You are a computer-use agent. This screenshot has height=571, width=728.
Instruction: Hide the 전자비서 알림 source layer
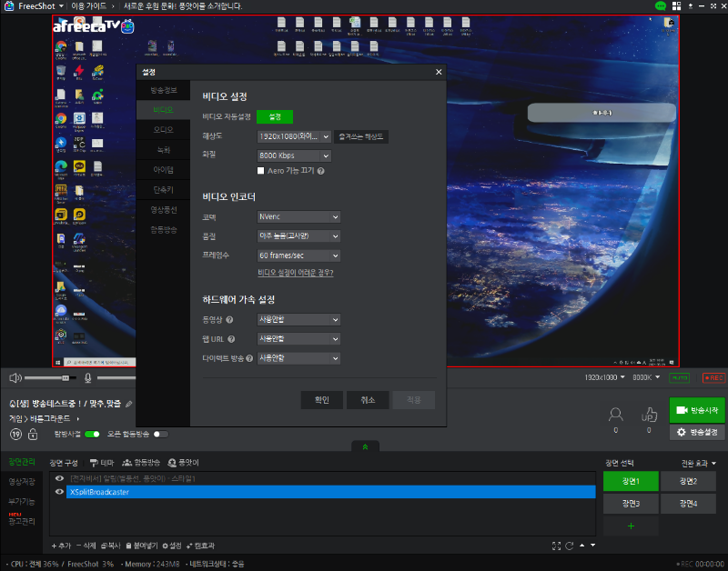tap(59, 478)
